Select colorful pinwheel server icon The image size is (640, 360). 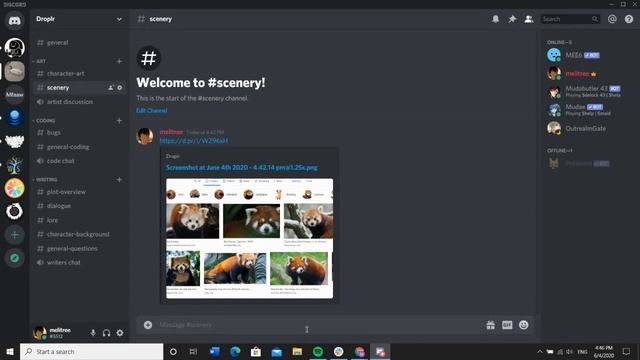[14, 188]
